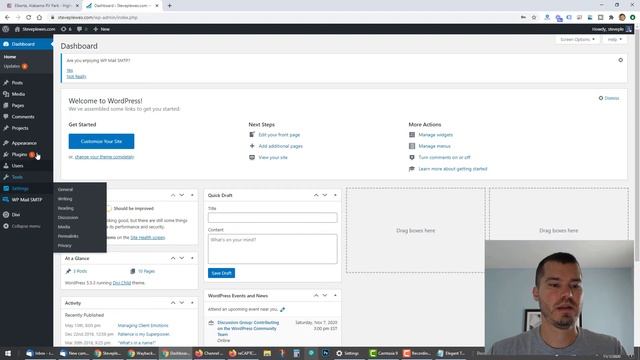640x360 pixels.
Task: Move WordPress Events and News widget up
Action: click(316, 295)
